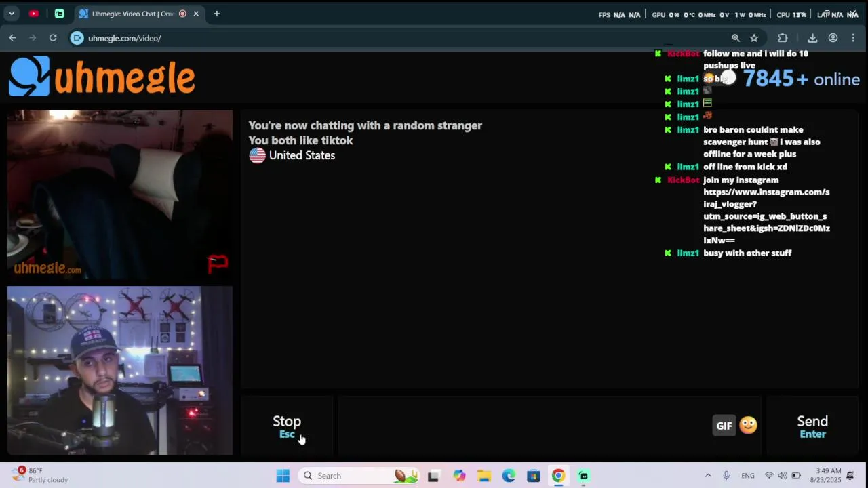The width and height of the screenshot is (868, 488).
Task: Open the Instagram link in KickBot message
Action: [766, 216]
